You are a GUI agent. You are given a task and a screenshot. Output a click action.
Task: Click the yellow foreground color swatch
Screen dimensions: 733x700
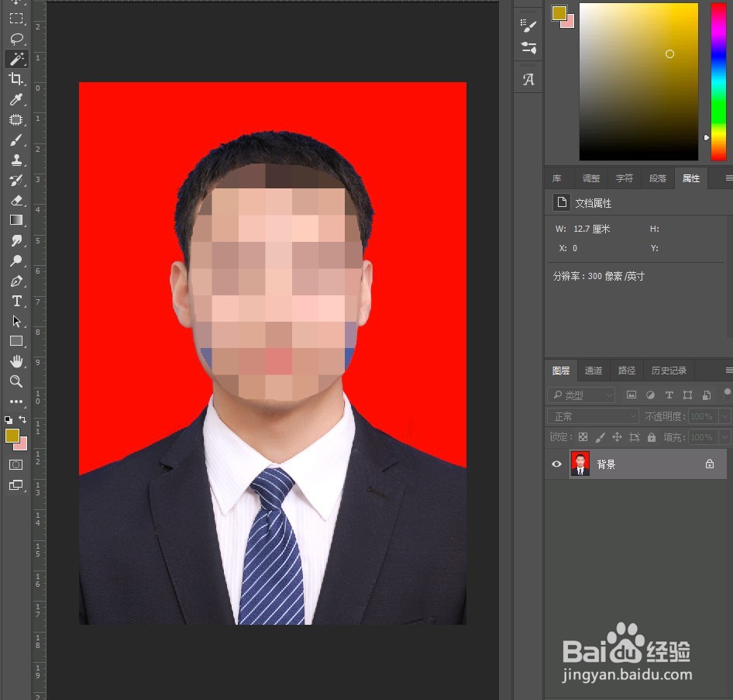(x=12, y=436)
